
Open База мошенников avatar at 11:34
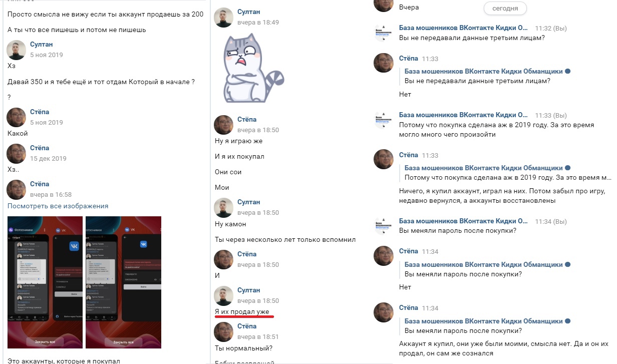click(x=384, y=226)
